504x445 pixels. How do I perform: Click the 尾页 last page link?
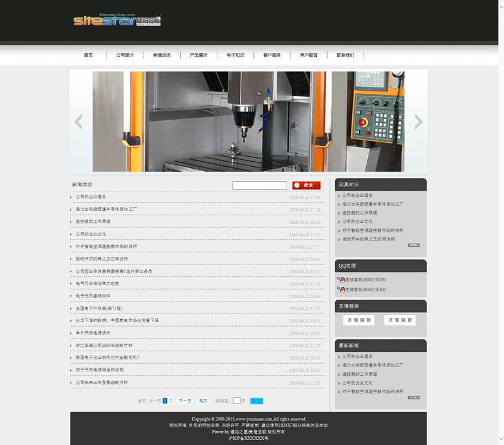point(203,400)
